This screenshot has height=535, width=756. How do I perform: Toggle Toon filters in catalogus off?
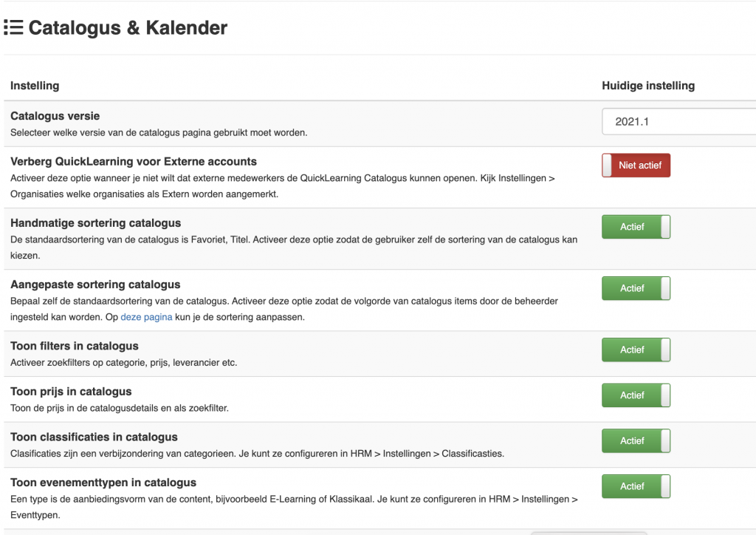tap(636, 350)
